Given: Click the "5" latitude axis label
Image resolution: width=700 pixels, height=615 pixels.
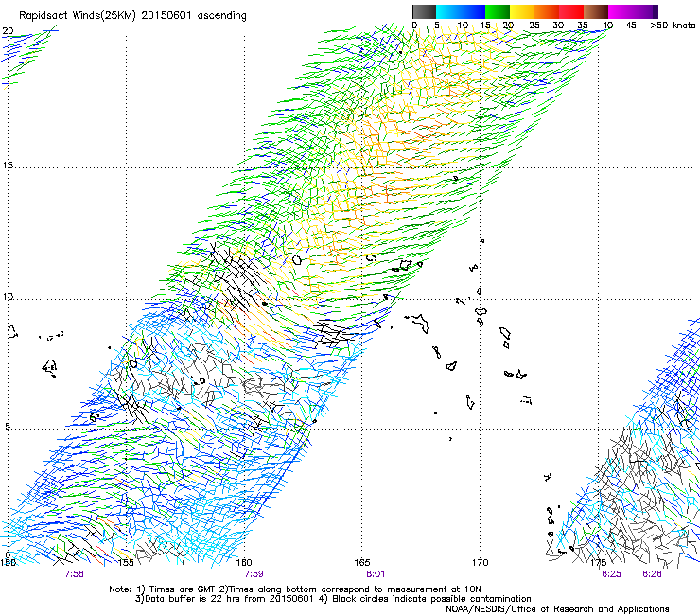Looking at the screenshot, I should (8, 427).
